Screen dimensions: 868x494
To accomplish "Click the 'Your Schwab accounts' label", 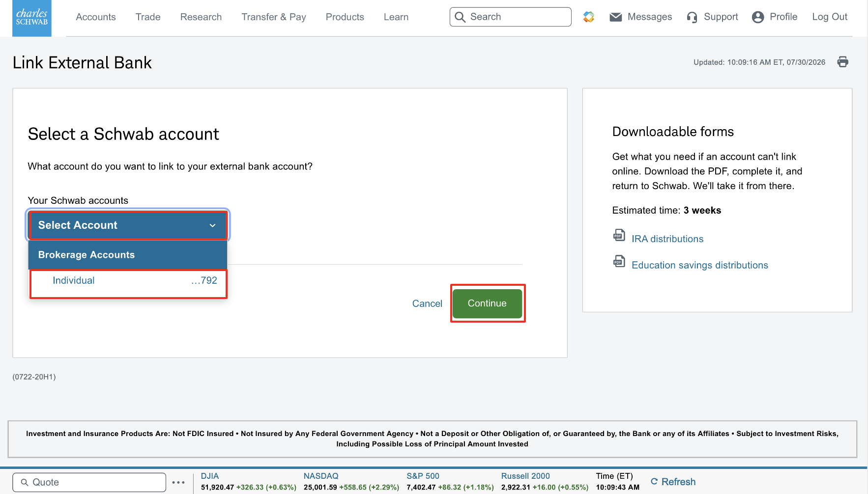I will (78, 200).
